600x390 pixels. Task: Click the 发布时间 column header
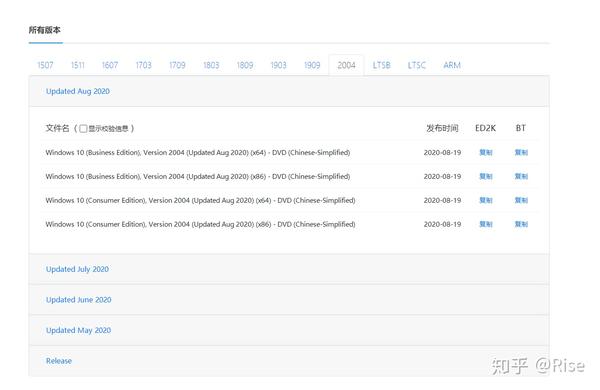(442, 128)
